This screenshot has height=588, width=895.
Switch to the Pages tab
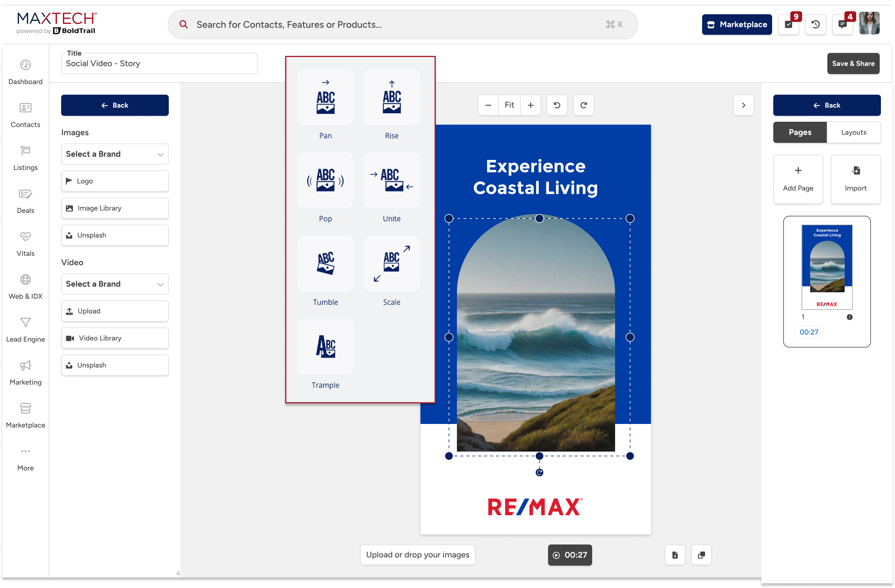tap(799, 132)
